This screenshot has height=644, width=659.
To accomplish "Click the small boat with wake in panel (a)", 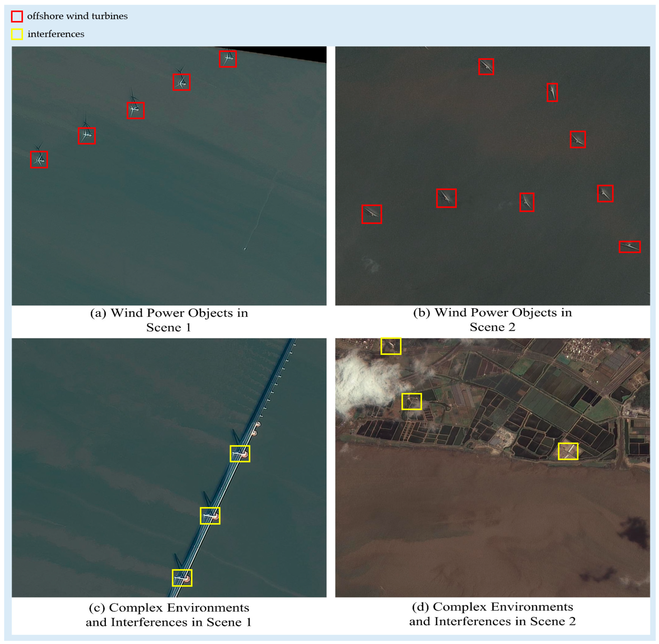I will [x=245, y=249].
